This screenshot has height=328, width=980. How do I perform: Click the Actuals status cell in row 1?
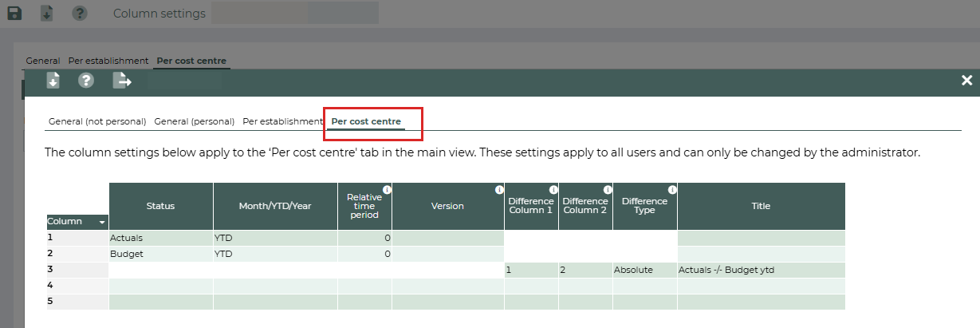[x=160, y=238]
